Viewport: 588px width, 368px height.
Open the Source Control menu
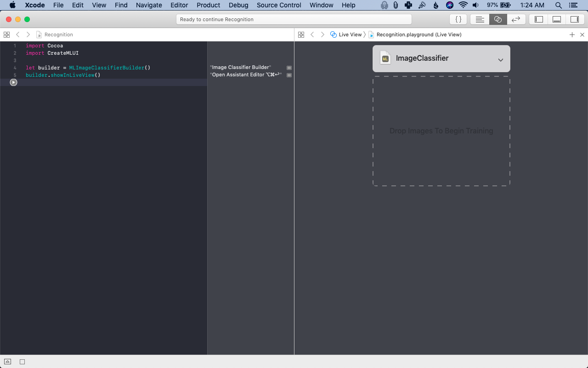[x=279, y=5]
